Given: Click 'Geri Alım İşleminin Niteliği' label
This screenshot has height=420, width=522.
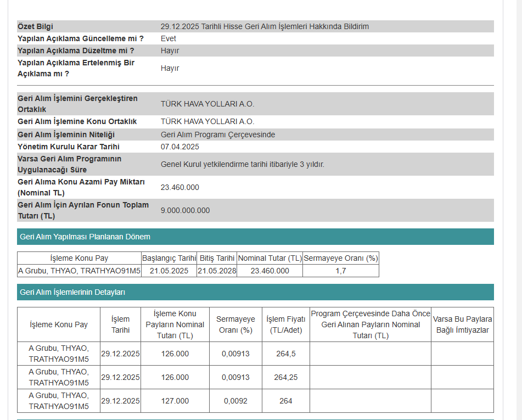Looking at the screenshot, I should (x=66, y=135).
